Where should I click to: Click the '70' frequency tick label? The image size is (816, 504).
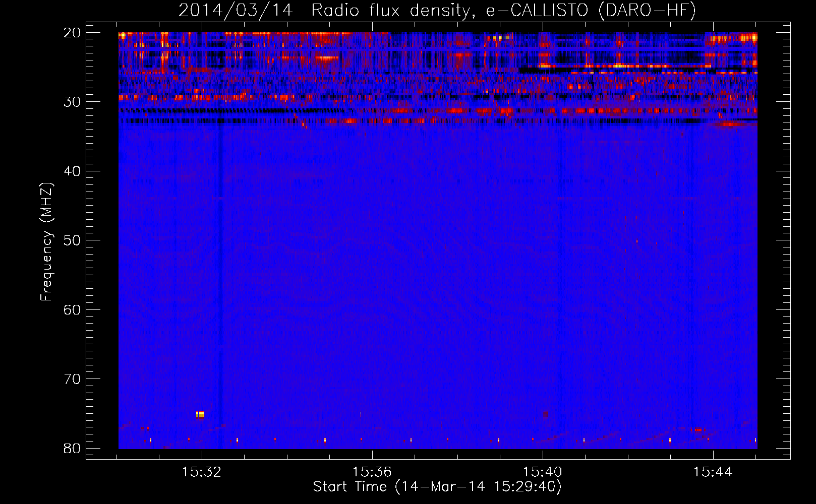[x=73, y=379]
